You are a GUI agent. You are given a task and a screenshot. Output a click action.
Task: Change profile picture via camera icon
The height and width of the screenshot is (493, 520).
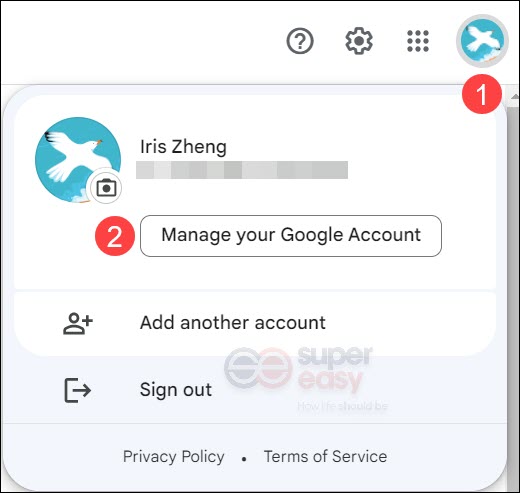tap(106, 188)
